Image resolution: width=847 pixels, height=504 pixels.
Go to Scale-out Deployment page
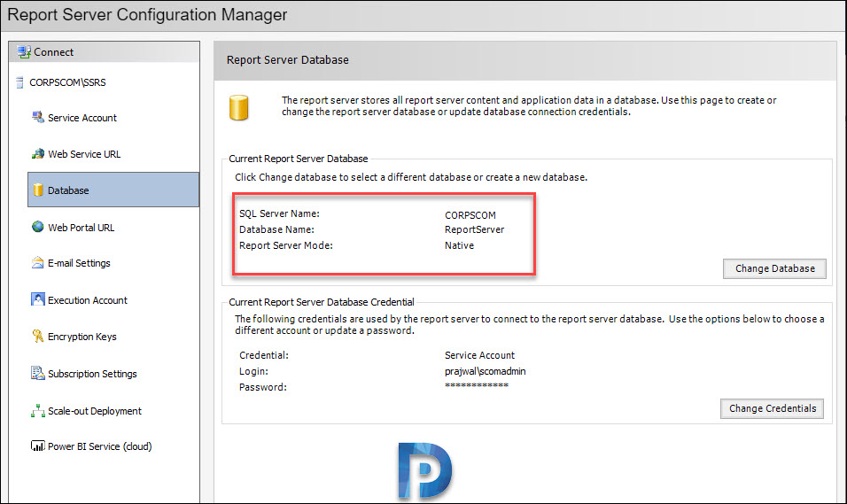point(95,411)
